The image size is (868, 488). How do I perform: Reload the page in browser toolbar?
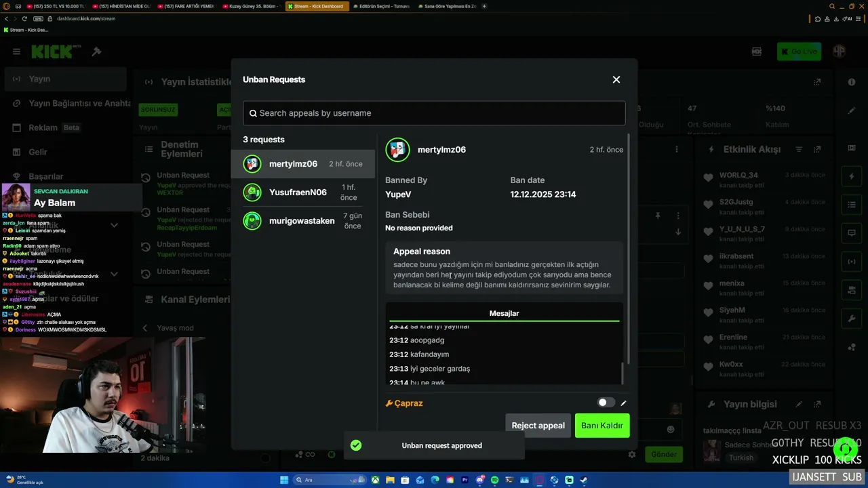point(25,19)
